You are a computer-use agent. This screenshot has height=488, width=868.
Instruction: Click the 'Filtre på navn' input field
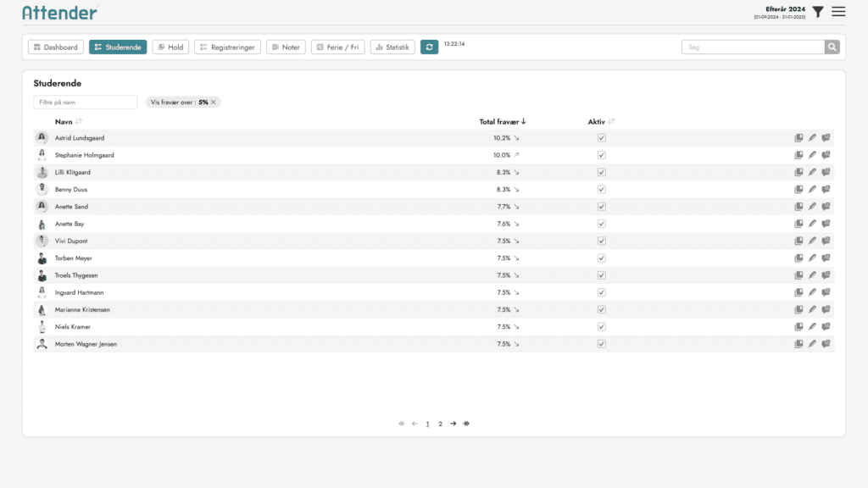point(86,103)
